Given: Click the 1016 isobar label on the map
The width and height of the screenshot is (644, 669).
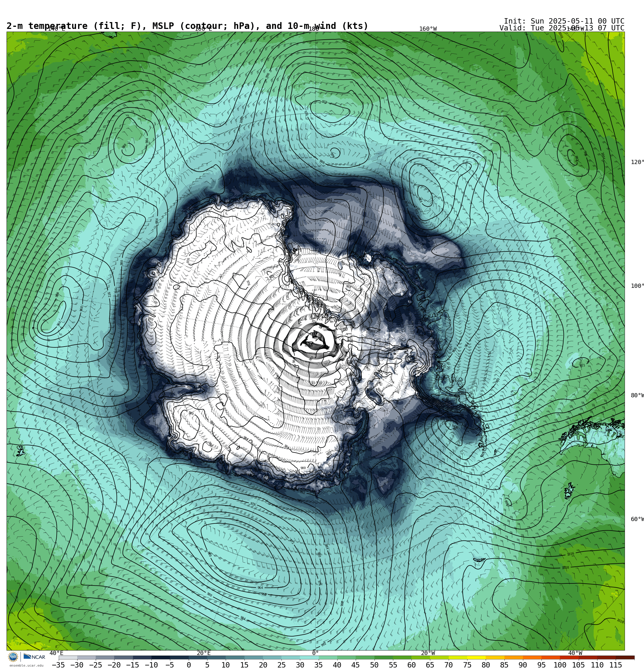Looking at the screenshot, I should tap(571, 554).
